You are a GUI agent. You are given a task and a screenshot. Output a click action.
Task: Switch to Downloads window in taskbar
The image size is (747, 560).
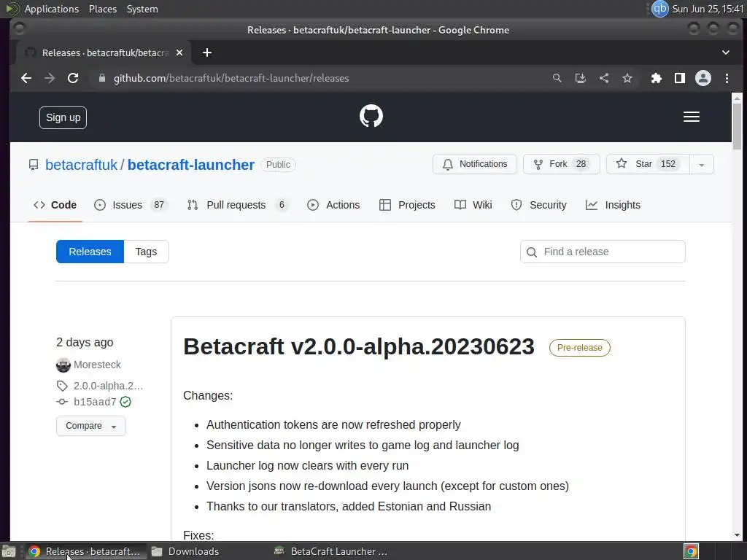pyautogui.click(x=185, y=551)
